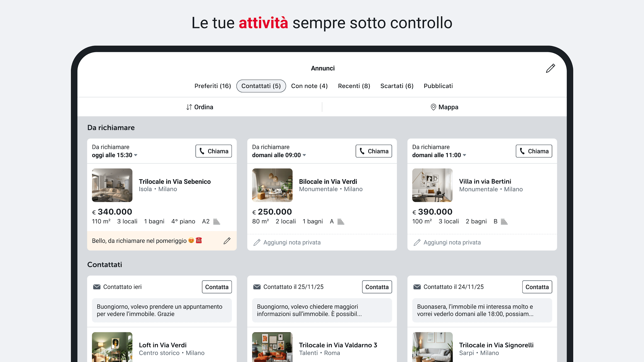Open the Scartati (6) tab
The height and width of the screenshot is (362, 644).
(x=397, y=86)
